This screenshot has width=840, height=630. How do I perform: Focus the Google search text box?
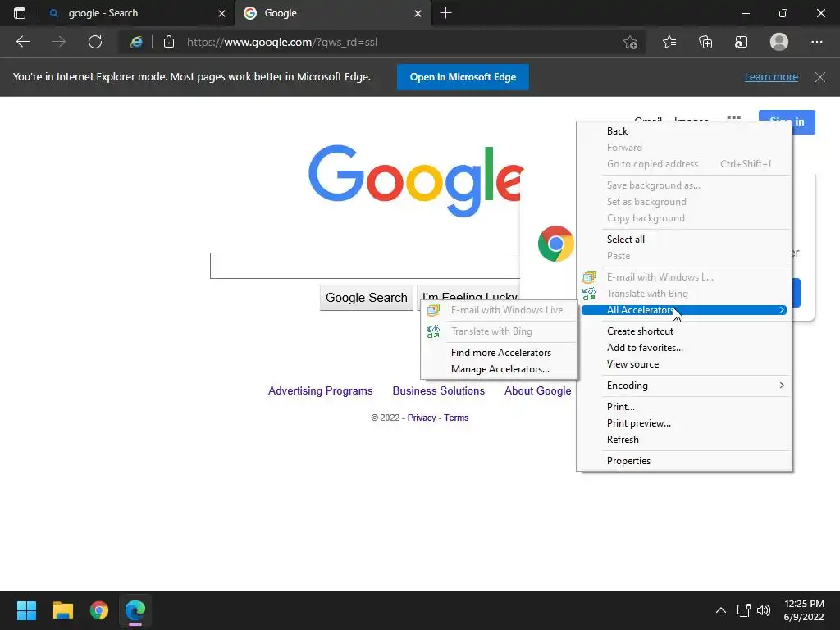[x=365, y=266]
